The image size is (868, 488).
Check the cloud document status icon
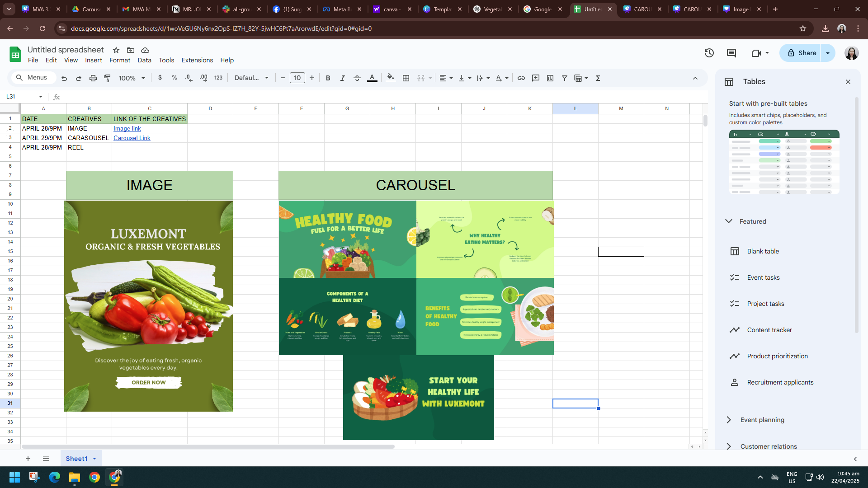(145, 50)
